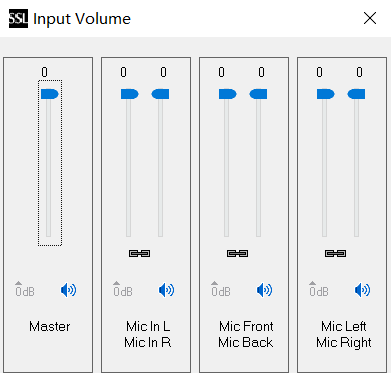Toggle link icon for Mic In L/R
The height and width of the screenshot is (373, 391).
coord(139,254)
